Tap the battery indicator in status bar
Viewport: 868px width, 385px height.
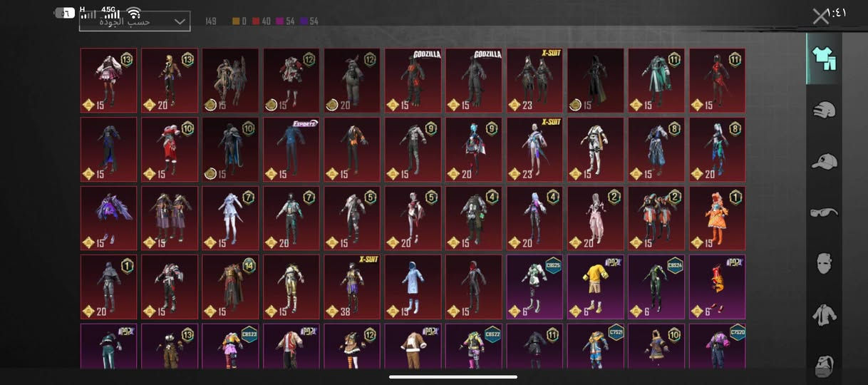(65, 13)
